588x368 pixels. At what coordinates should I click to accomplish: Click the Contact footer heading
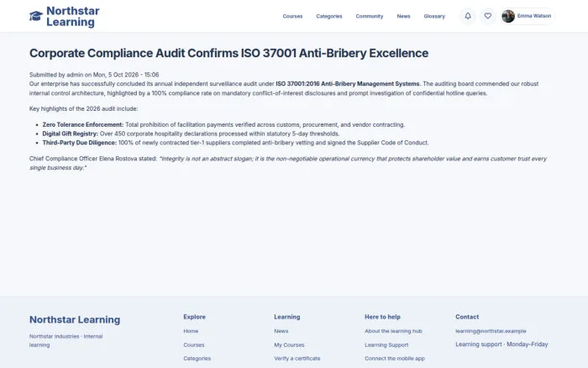[467, 317]
